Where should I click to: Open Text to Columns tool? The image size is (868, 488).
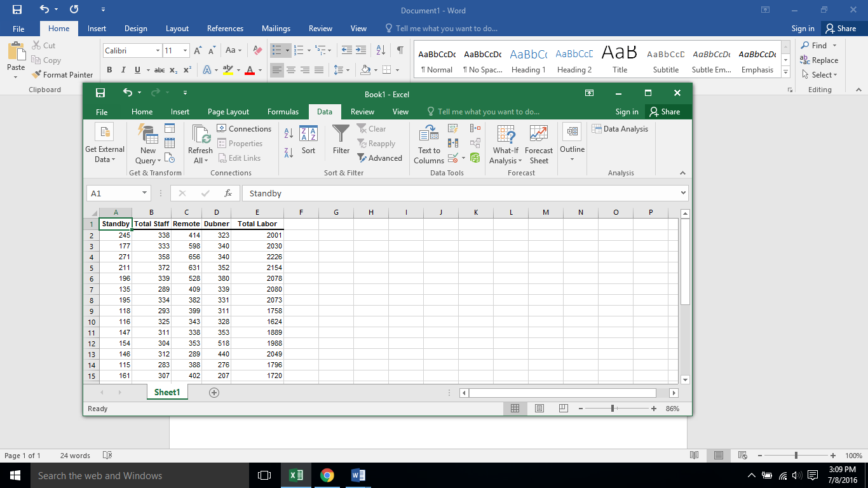429,145
